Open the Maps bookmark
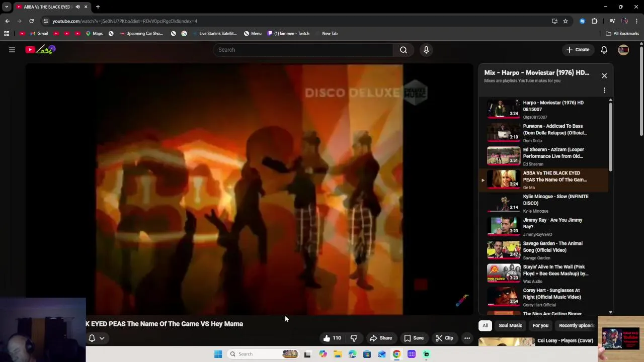This screenshot has width=644, height=362. (94, 33)
